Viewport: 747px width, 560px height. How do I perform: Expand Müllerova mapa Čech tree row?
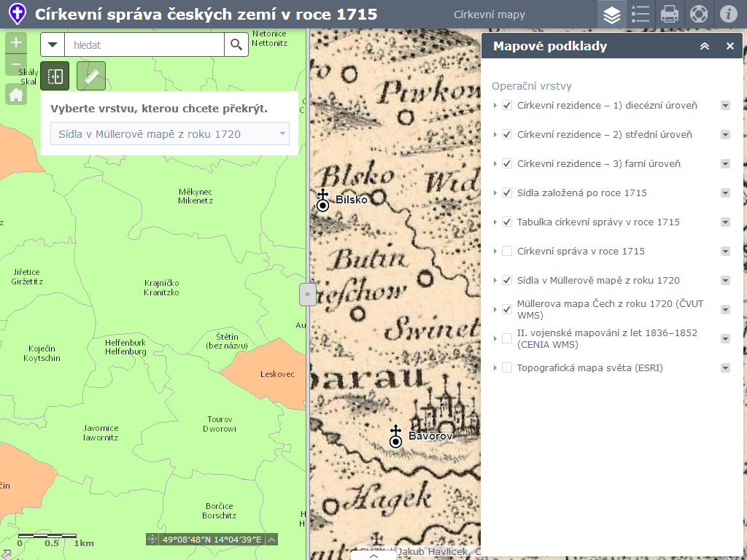(495, 309)
